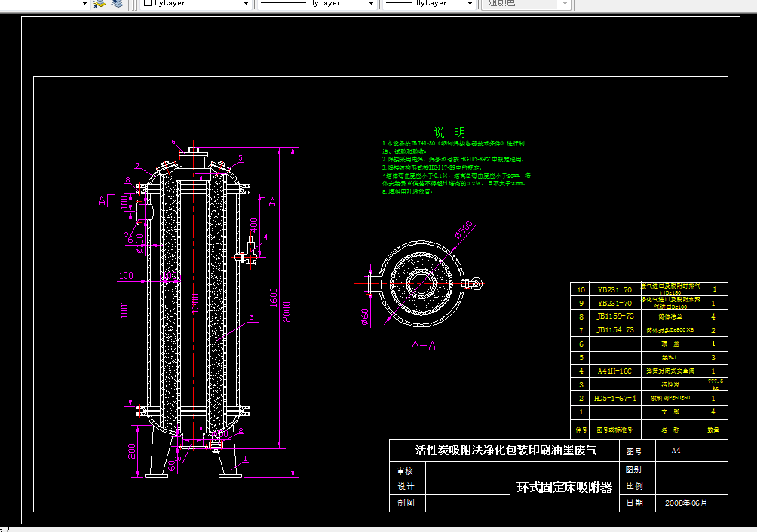The height and width of the screenshot is (532, 757).
Task: Select the 200 leg height dimension
Action: click(132, 451)
